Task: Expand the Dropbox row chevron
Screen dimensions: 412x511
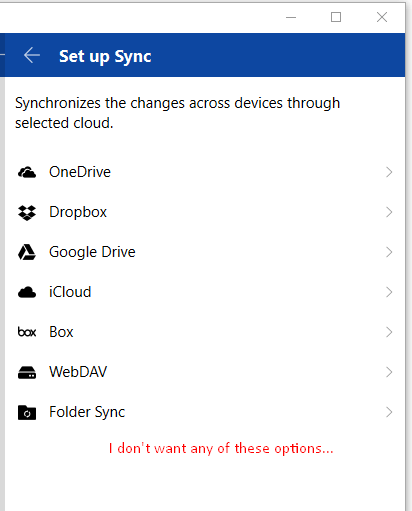Action: [389, 212]
